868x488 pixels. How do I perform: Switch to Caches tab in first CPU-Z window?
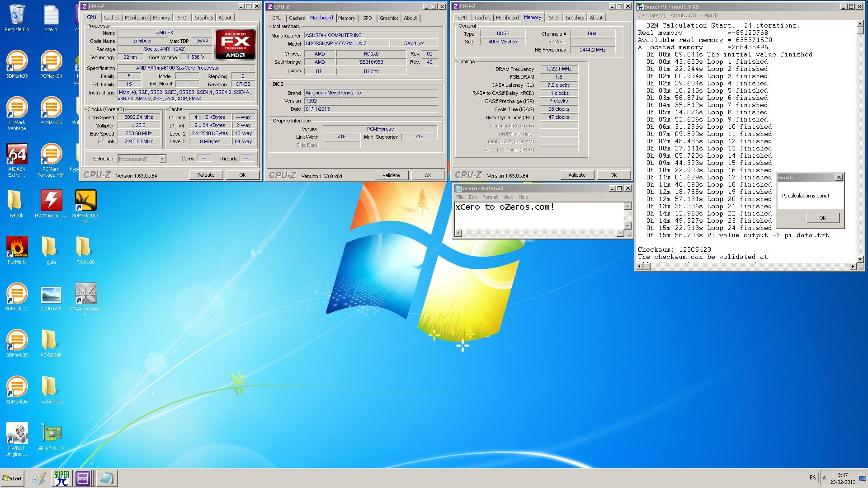(x=111, y=18)
